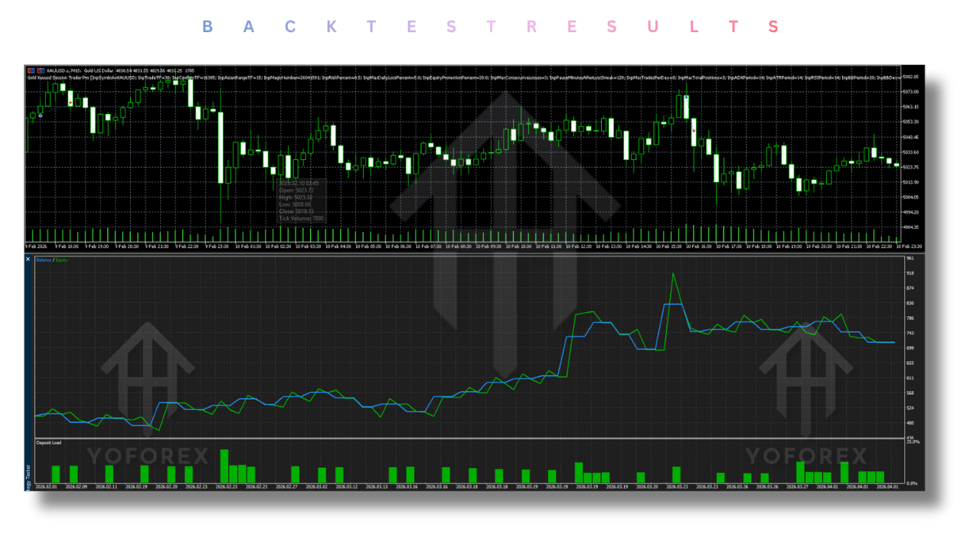Toggle the green Equity line via its legend label
The image size is (980, 551).
click(x=61, y=259)
